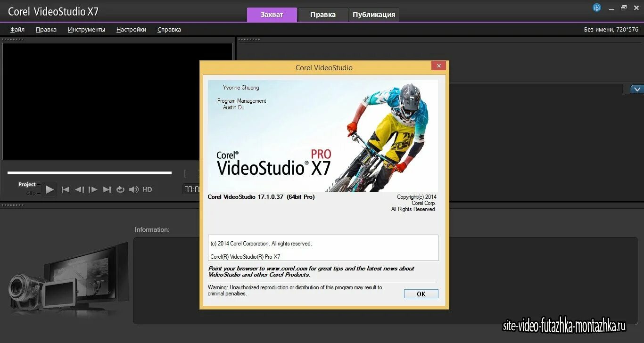Open the Настройки menu
The height and width of the screenshot is (343, 644).
[131, 29]
